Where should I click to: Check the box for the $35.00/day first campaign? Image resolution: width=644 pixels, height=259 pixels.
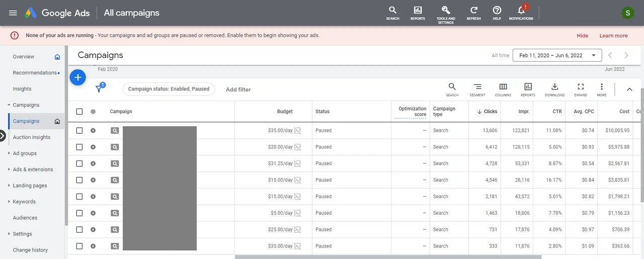pyautogui.click(x=79, y=130)
